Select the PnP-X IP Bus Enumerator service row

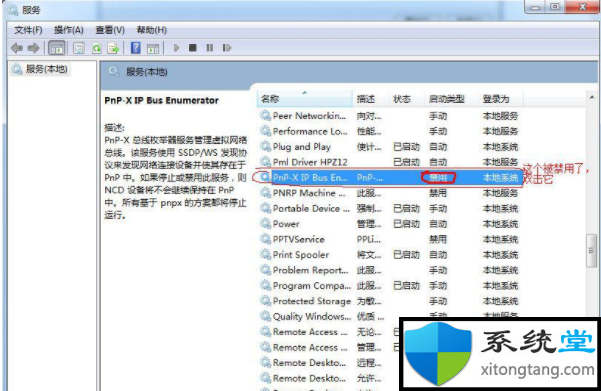click(389, 177)
